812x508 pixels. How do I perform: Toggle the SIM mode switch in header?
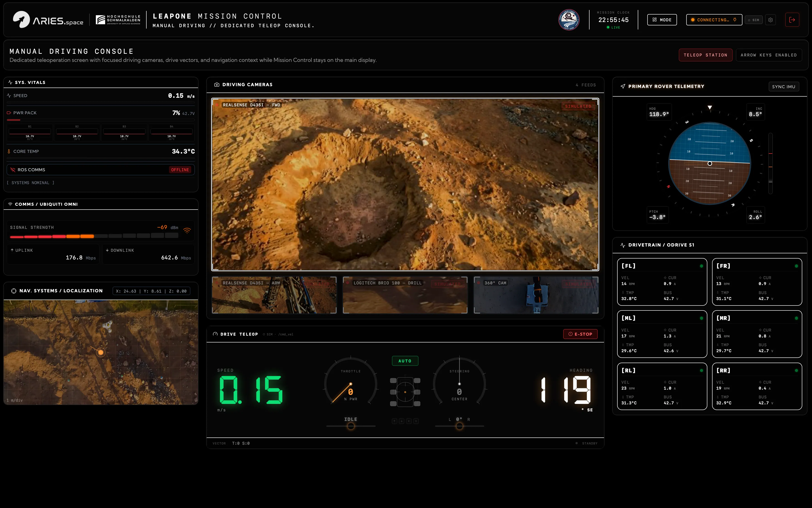point(754,20)
